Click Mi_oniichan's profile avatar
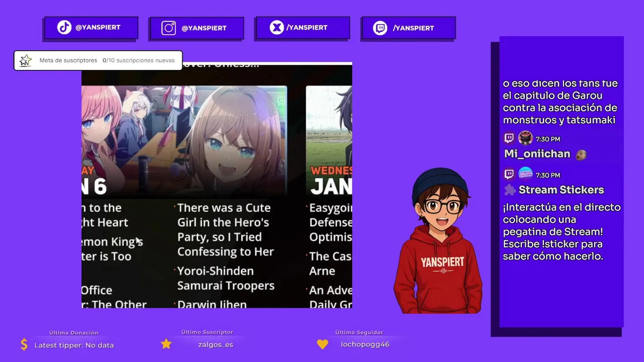This screenshot has width=644, height=362. click(525, 138)
